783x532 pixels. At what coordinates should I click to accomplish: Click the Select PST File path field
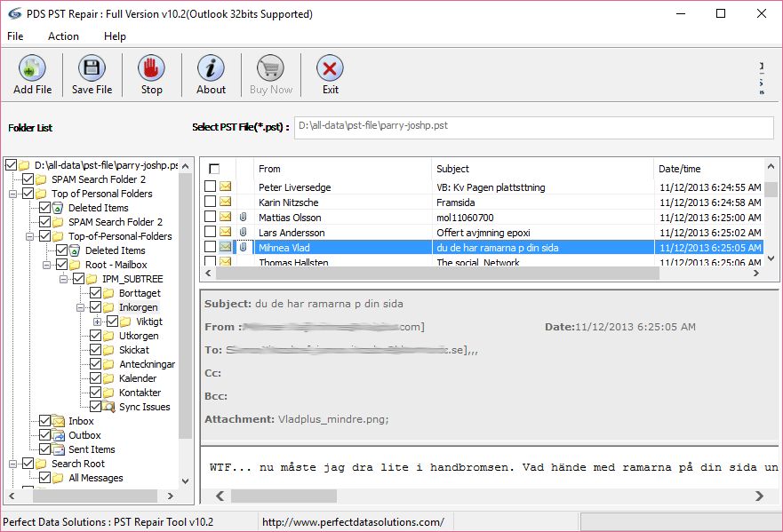point(533,127)
